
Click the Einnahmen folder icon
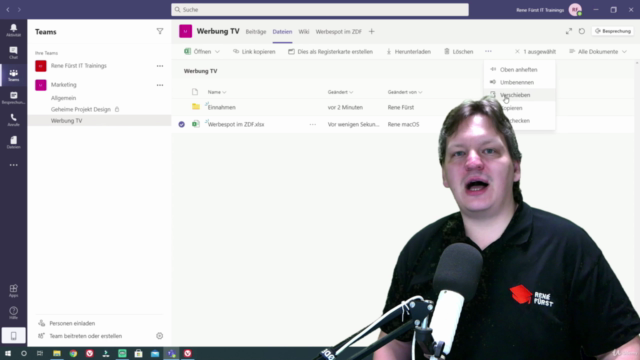[x=196, y=107]
